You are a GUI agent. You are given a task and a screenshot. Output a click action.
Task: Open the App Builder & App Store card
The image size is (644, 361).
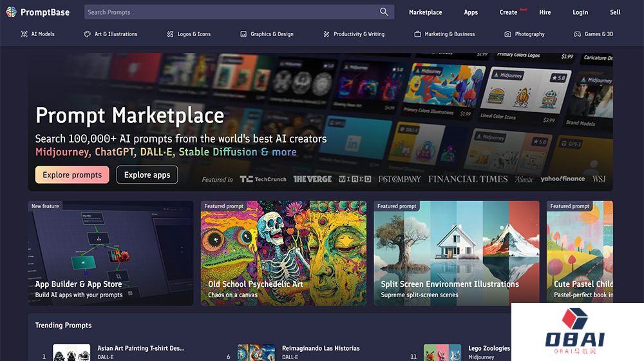point(111,253)
